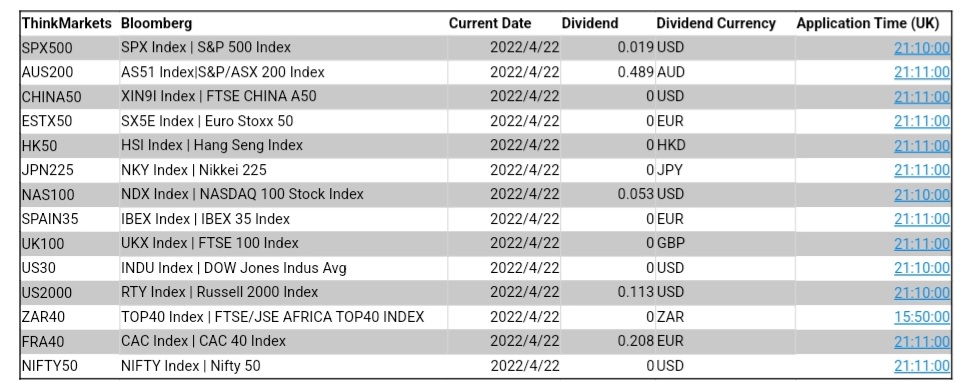Open the JPN225 application time link

click(921, 170)
